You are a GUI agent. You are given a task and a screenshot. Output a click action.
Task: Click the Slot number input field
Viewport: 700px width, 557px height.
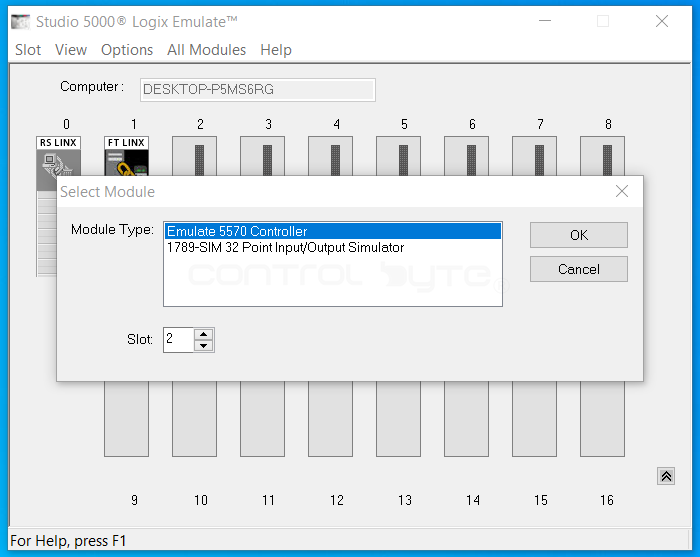[178, 340]
